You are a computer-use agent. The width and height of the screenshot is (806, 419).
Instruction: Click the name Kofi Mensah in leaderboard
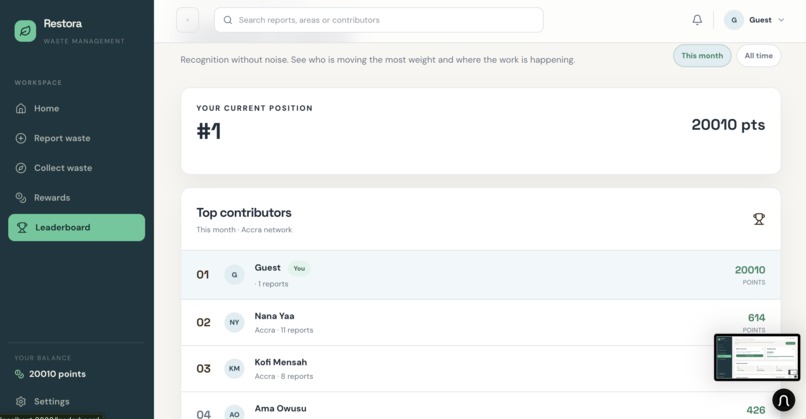click(x=281, y=362)
